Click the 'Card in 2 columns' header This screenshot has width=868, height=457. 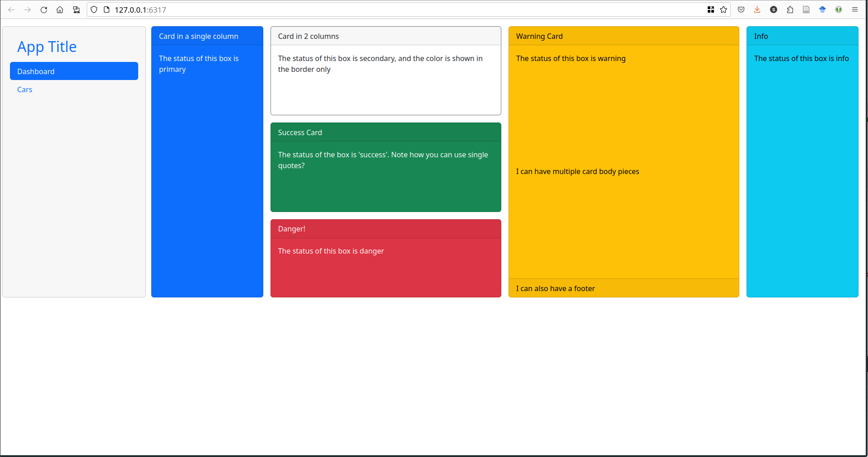(386, 36)
